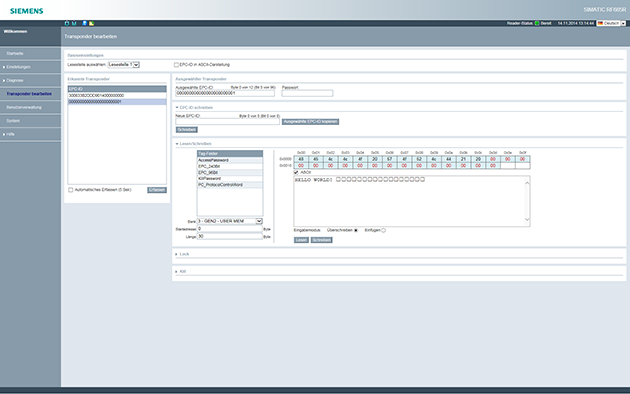
Task: Click the blue toolbar icon
Action: click(x=84, y=23)
